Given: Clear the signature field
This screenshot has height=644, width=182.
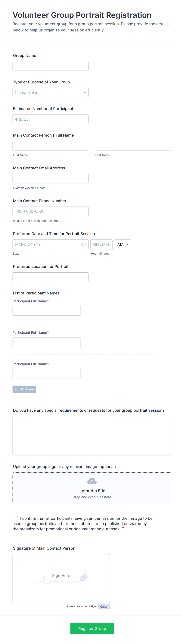Looking at the screenshot, I should pyautogui.click(x=104, y=606).
